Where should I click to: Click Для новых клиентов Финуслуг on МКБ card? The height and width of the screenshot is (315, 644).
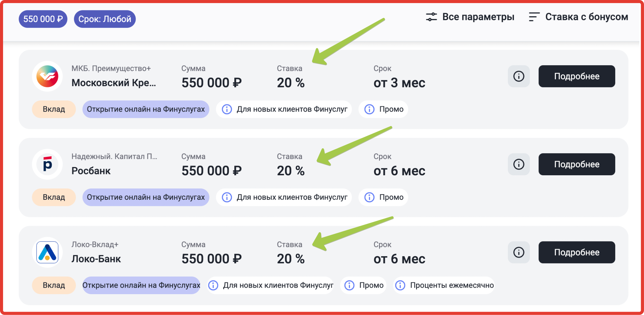[x=292, y=109]
